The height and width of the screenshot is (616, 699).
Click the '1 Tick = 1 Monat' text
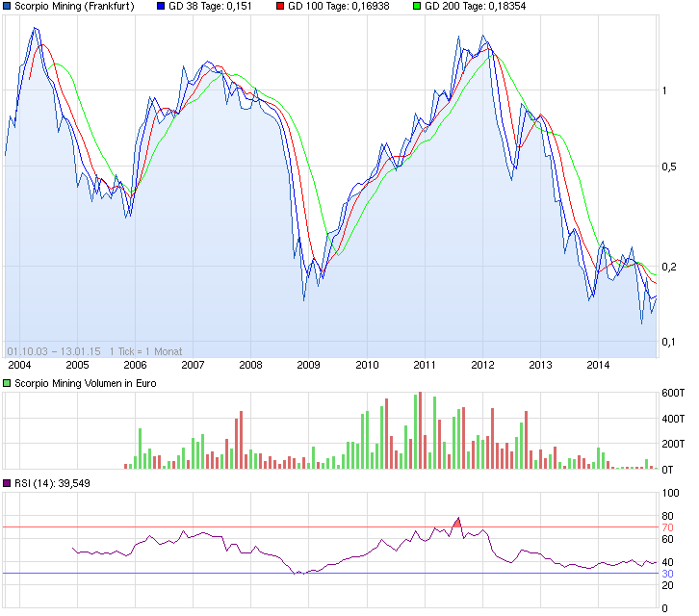point(145,351)
